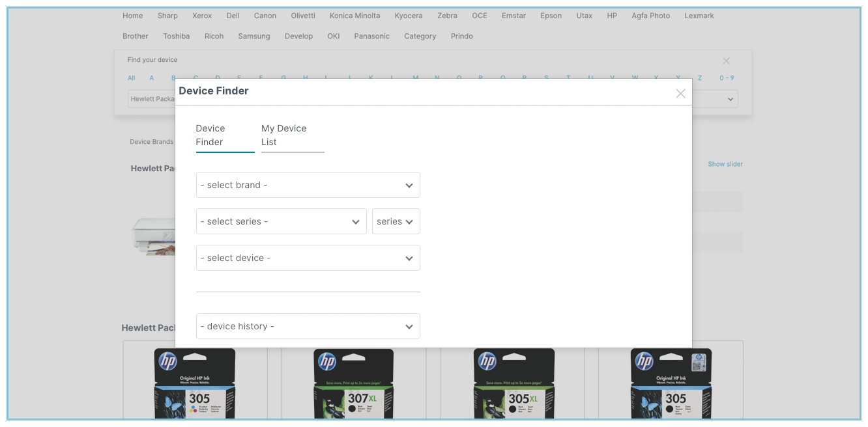This screenshot has width=868, height=427.
Task: Open the Brother brand page
Action: [136, 36]
